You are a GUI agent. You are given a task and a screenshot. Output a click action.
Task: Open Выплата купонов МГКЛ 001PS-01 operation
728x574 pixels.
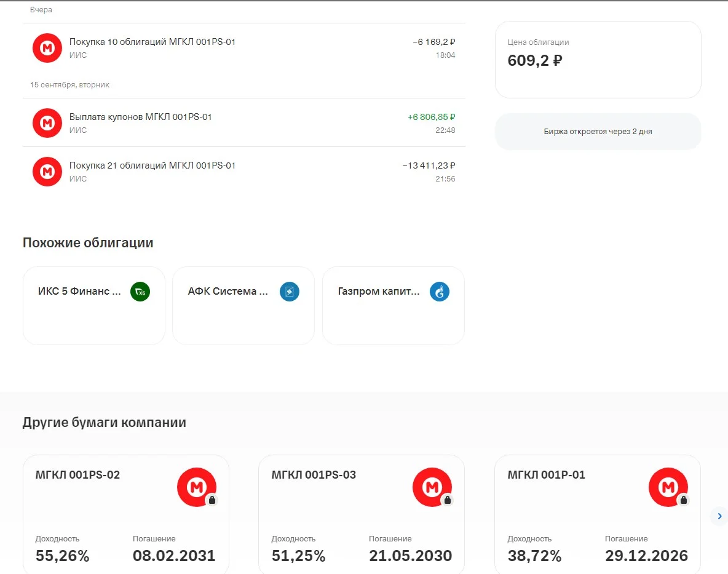(x=243, y=123)
